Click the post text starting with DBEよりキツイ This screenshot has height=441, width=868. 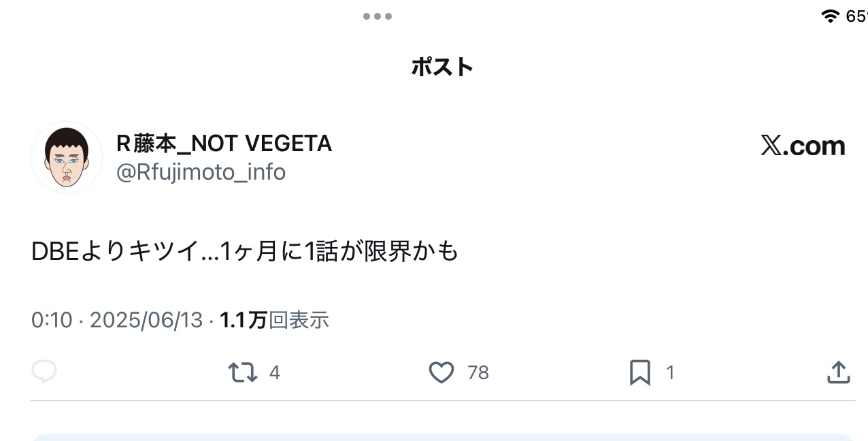click(245, 252)
